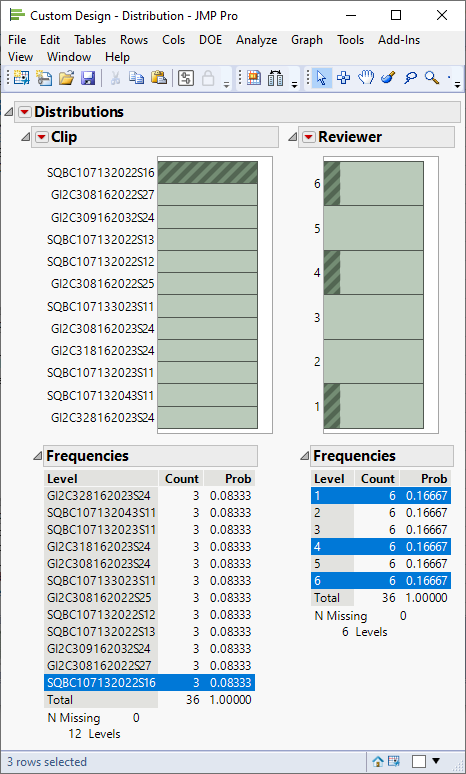Image resolution: width=466 pixels, height=774 pixels.
Task: Open the DOE menu
Action: coord(210,40)
